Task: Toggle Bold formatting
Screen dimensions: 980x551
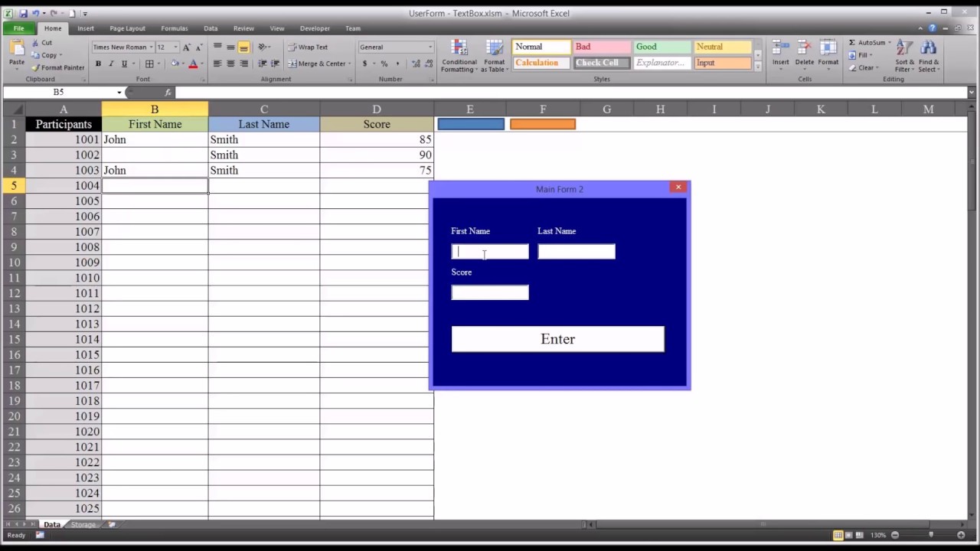Action: coord(98,64)
